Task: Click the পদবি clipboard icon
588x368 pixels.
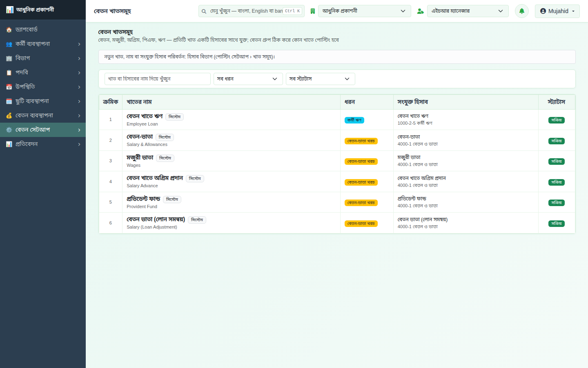Action: tap(9, 73)
